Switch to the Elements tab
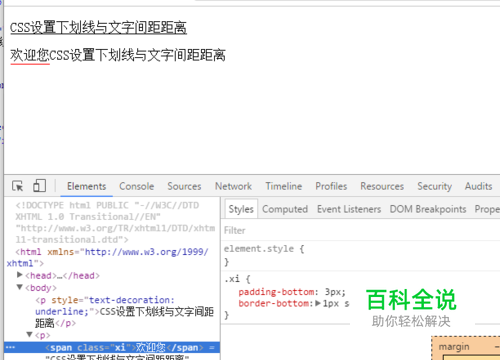The height and width of the screenshot is (360, 500). pyautogui.click(x=86, y=186)
